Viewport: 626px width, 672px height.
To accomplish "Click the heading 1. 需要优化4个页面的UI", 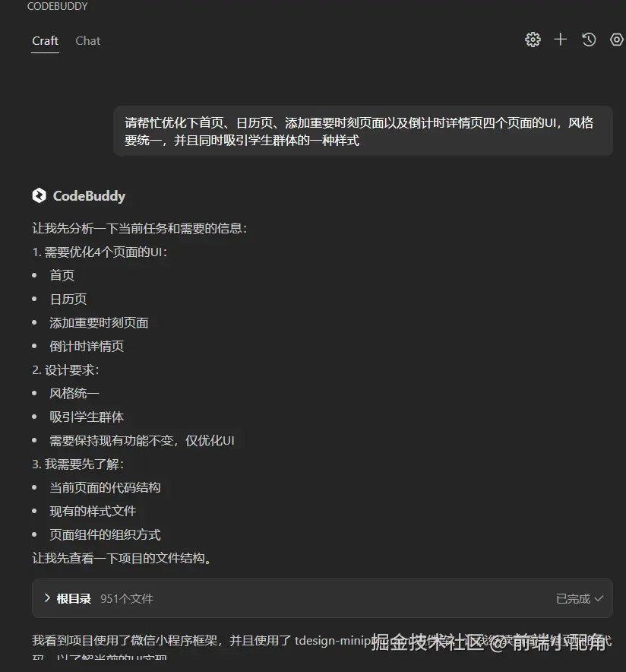I will pyautogui.click(x=100, y=252).
